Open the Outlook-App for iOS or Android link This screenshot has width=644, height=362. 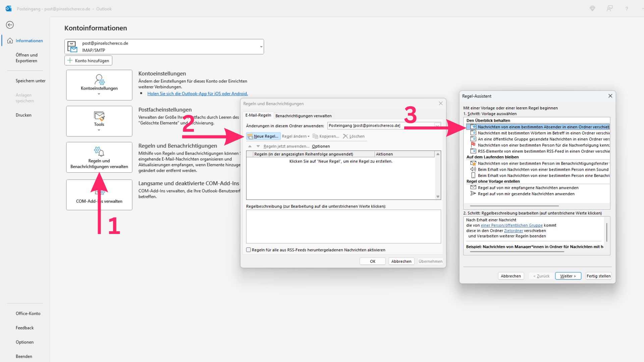coord(198,94)
